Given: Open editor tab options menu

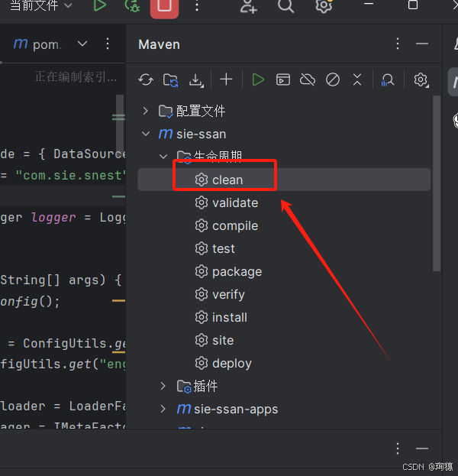Looking at the screenshot, I should click(108, 44).
